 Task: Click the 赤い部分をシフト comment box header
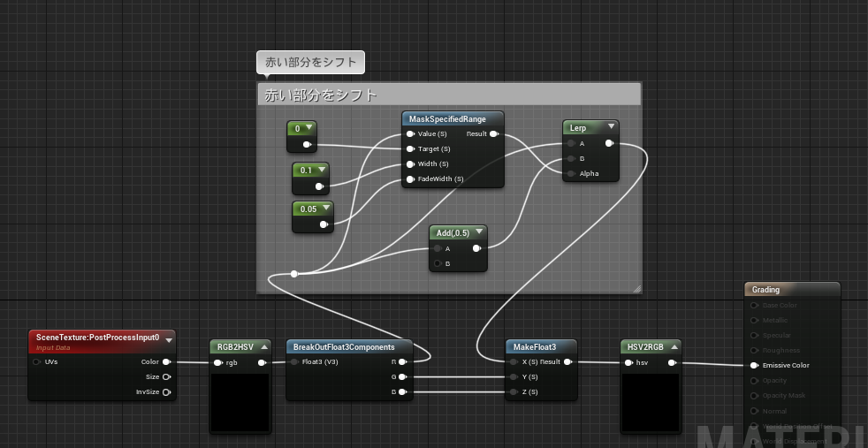tap(449, 95)
